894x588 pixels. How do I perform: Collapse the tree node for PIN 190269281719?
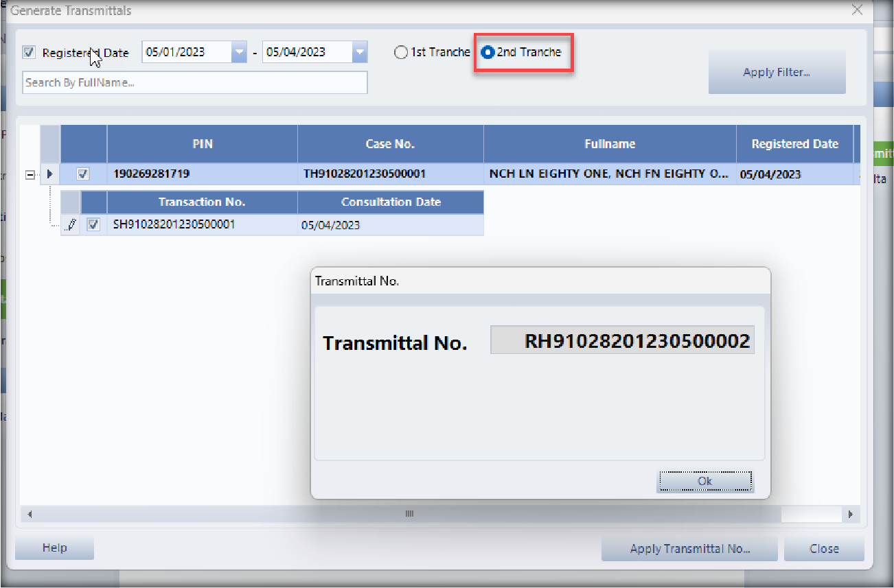point(30,175)
